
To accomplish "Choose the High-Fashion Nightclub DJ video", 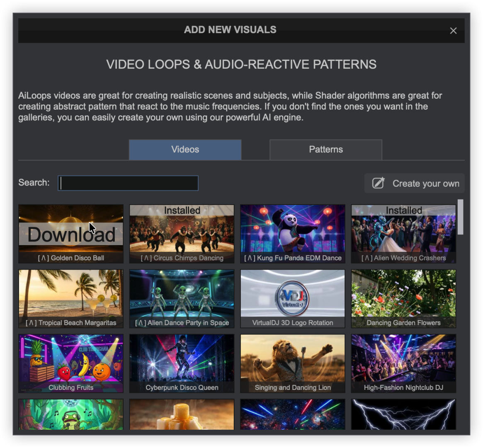I will (x=403, y=363).
